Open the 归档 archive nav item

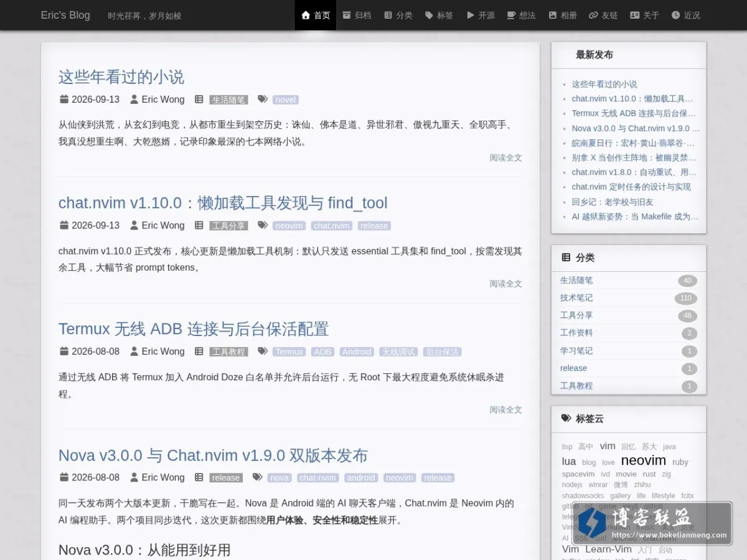click(x=357, y=15)
